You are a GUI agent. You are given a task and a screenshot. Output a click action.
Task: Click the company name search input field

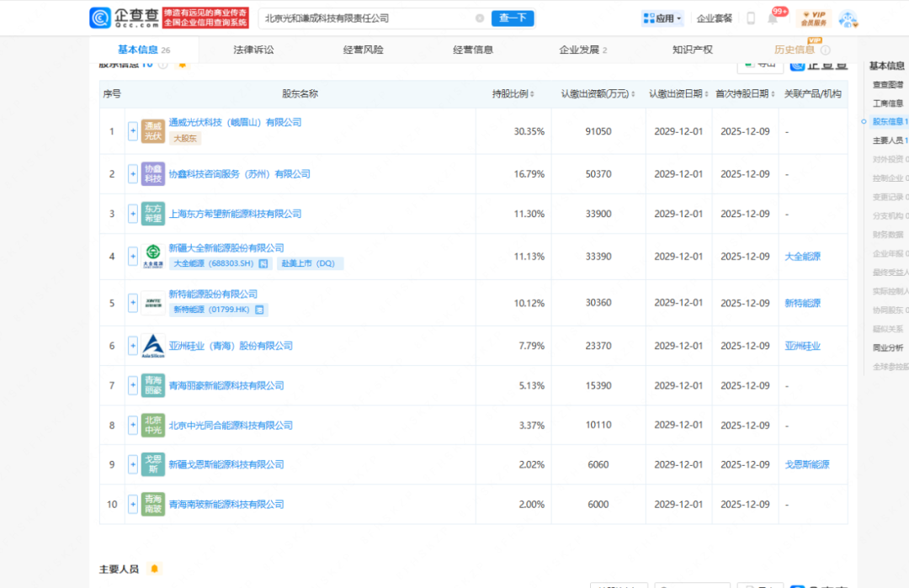[x=367, y=18]
